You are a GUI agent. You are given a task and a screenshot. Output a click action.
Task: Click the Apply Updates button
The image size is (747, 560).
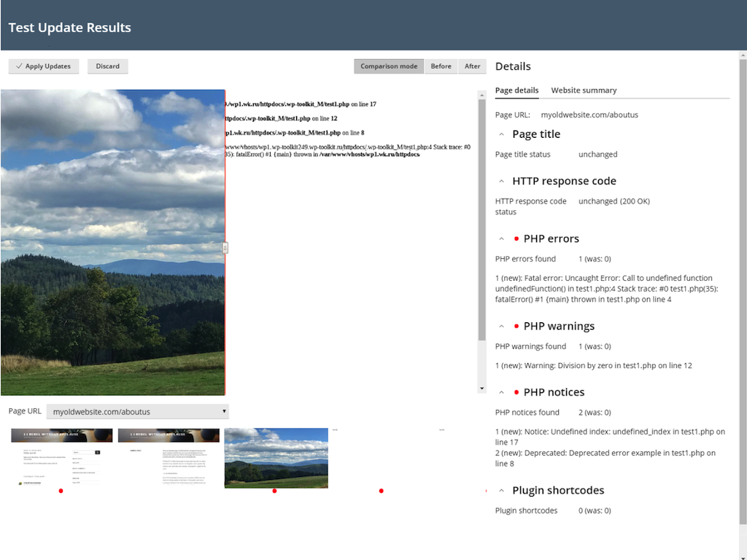[x=44, y=66]
